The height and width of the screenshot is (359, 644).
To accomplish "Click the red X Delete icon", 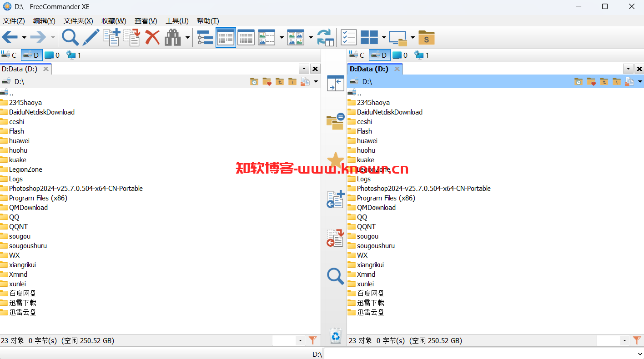I will pos(152,37).
